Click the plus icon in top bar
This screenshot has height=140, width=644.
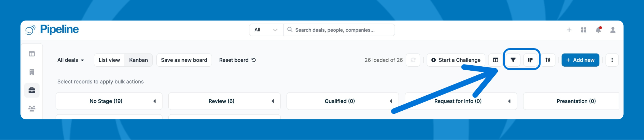tap(569, 30)
